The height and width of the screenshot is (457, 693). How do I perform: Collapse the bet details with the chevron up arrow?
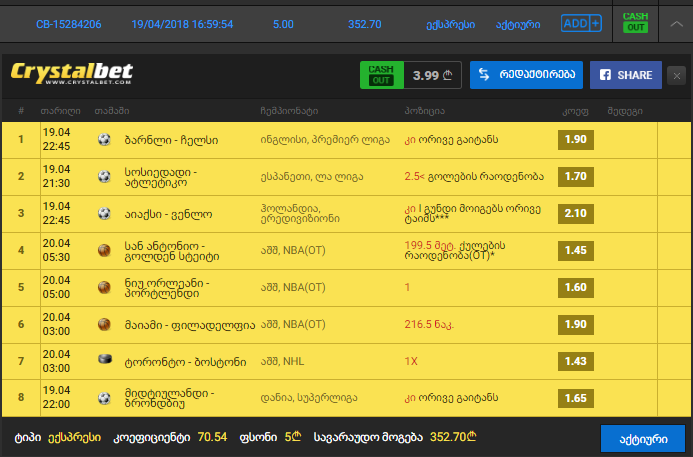676,24
